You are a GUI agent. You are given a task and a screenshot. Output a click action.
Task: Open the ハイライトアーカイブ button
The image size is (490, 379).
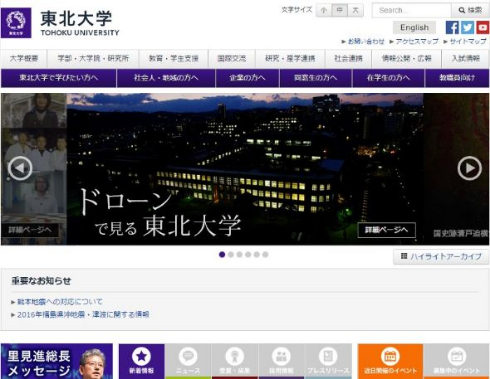441,257
